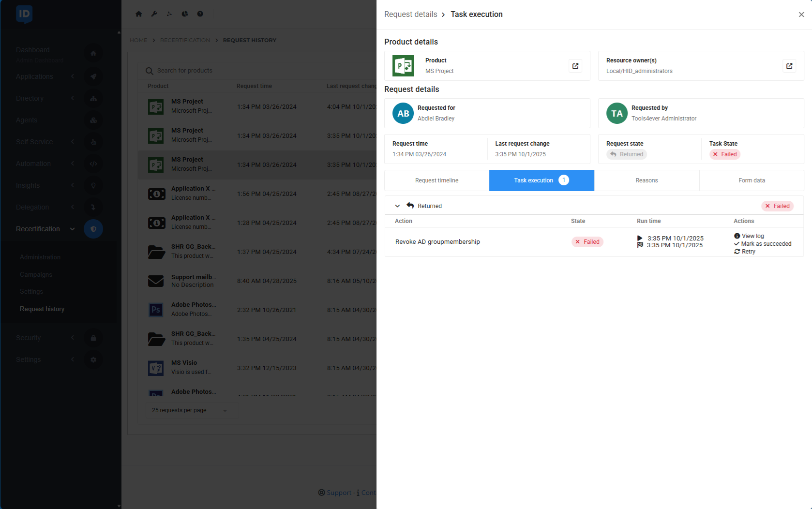Screen dimensions: 812x509
Task: Close the request details side panel
Action: pos(801,15)
